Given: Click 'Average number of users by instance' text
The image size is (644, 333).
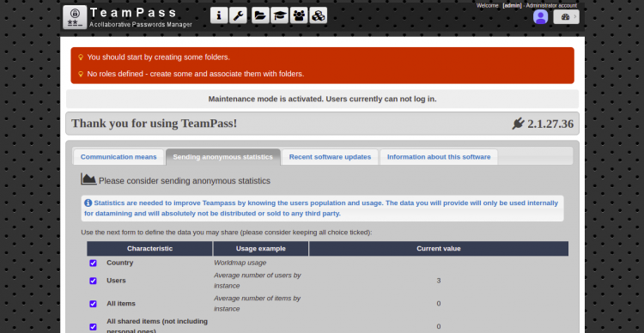Looking at the screenshot, I should pos(258,281).
